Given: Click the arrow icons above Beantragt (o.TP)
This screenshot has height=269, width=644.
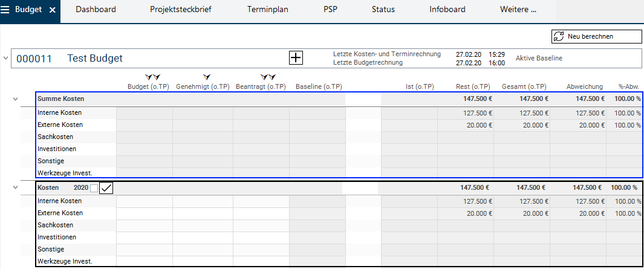Looking at the screenshot, I should pyautogui.click(x=268, y=77).
